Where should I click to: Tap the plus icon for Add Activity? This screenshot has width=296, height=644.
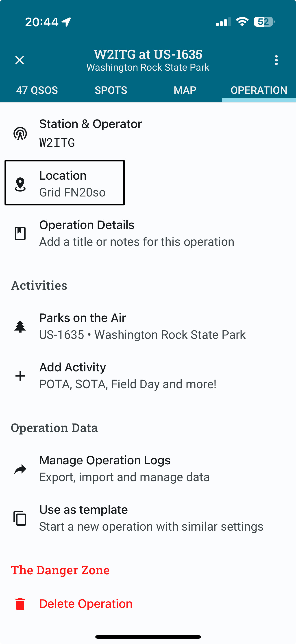20,376
